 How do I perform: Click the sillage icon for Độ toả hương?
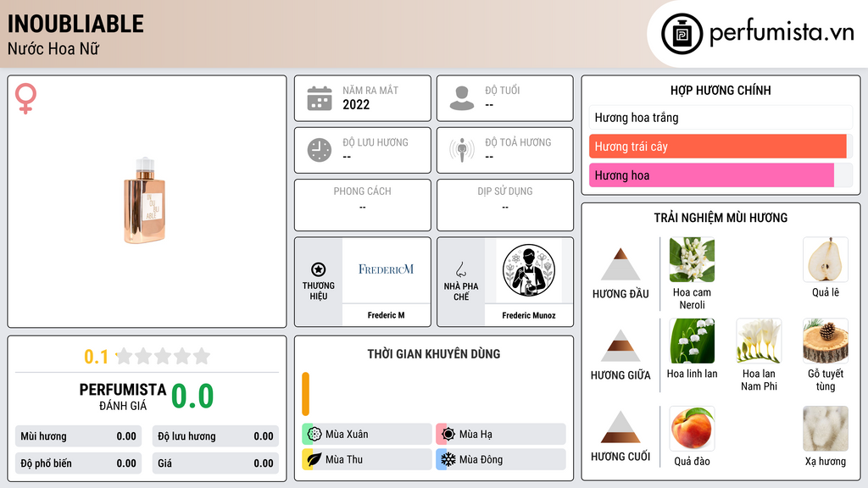tap(462, 150)
